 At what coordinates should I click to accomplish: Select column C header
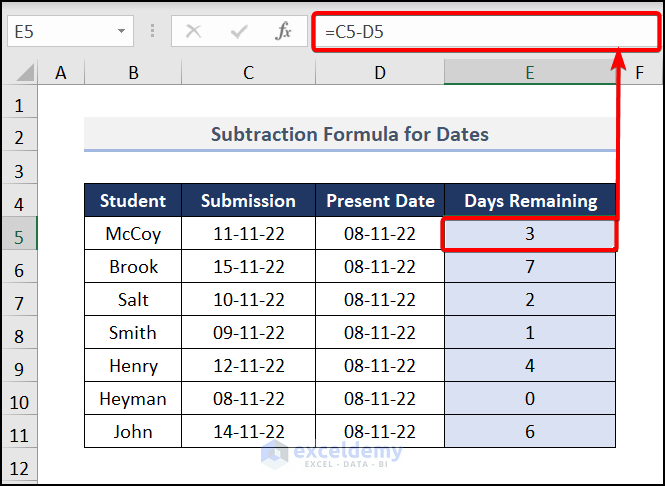248,72
